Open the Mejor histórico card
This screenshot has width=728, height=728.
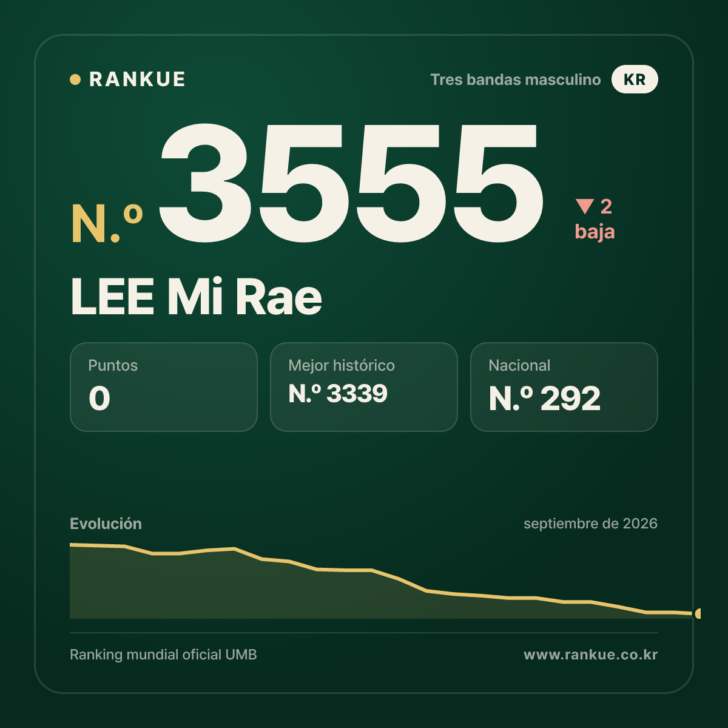click(x=364, y=387)
